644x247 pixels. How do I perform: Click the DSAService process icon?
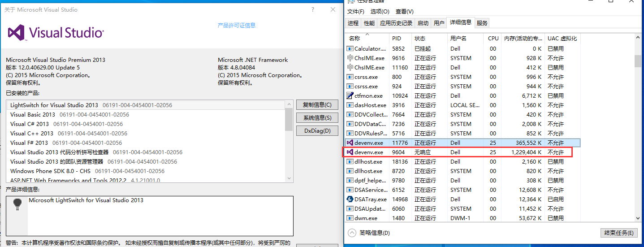point(350,190)
